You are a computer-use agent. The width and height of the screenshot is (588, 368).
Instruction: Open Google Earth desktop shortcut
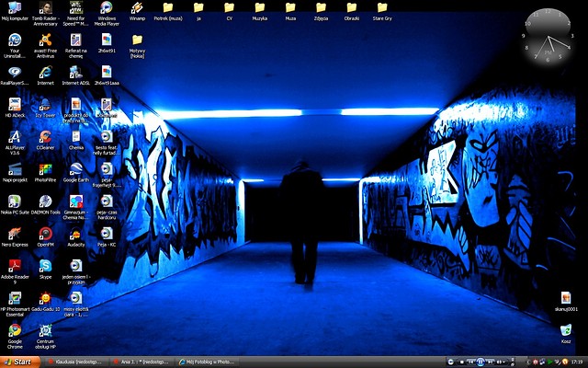(75, 173)
